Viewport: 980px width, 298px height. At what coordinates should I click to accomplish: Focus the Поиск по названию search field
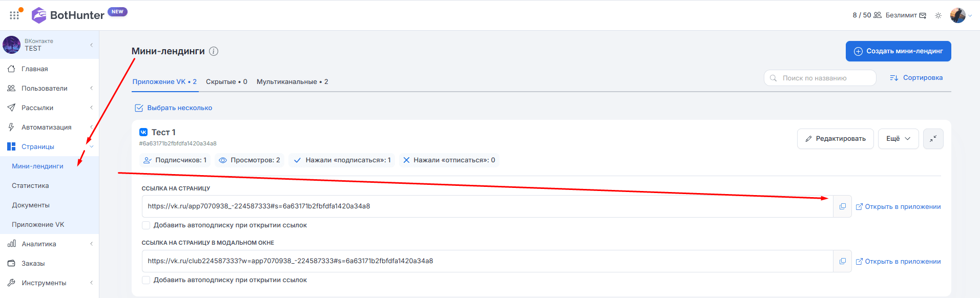tap(820, 78)
